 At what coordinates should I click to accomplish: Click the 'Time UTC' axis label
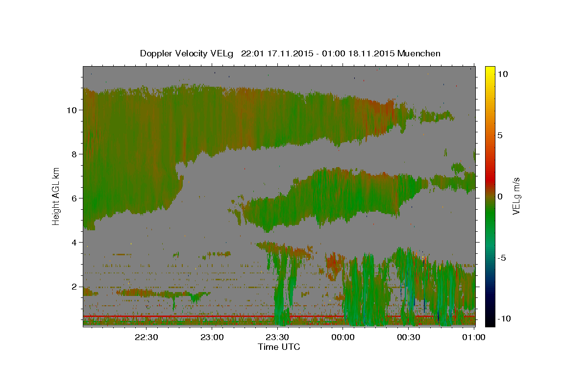click(x=279, y=347)
